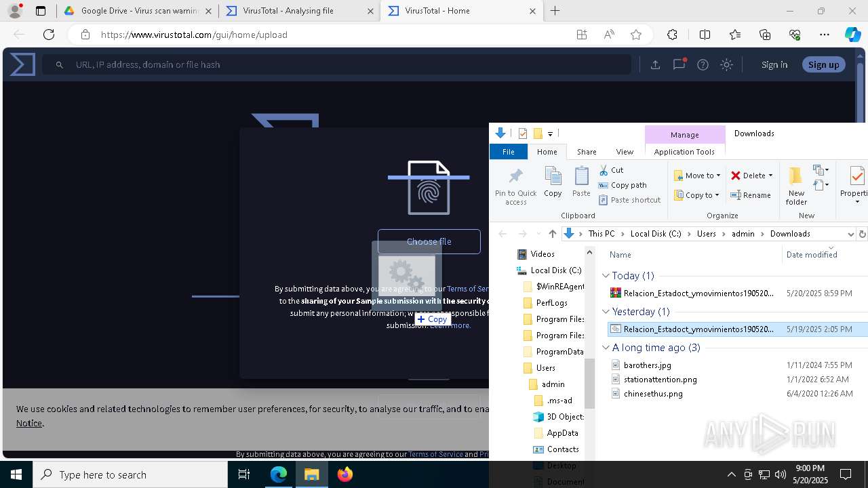Open the Copilot sidebar icon

(852, 35)
